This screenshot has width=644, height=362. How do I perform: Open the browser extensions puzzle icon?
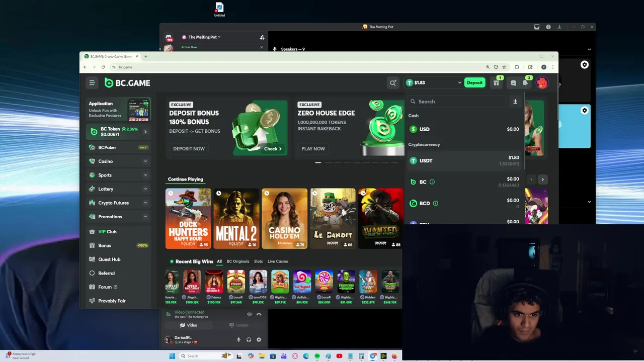(517, 67)
